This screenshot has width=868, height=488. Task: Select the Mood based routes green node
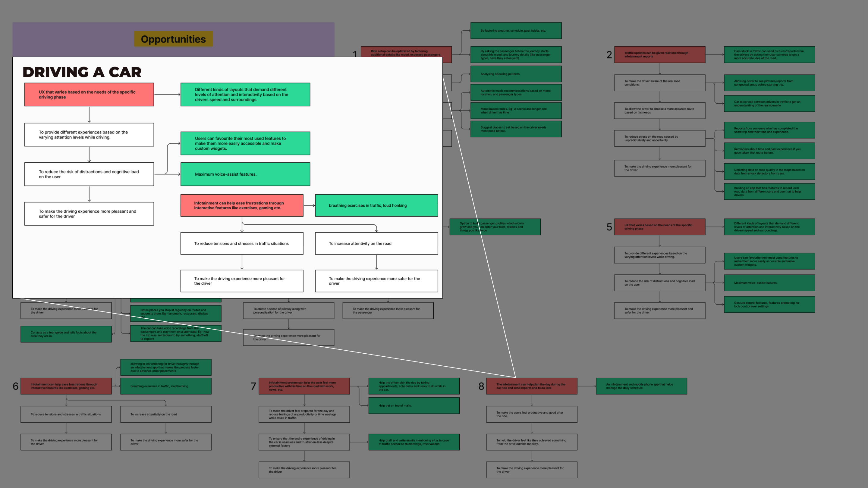click(516, 111)
